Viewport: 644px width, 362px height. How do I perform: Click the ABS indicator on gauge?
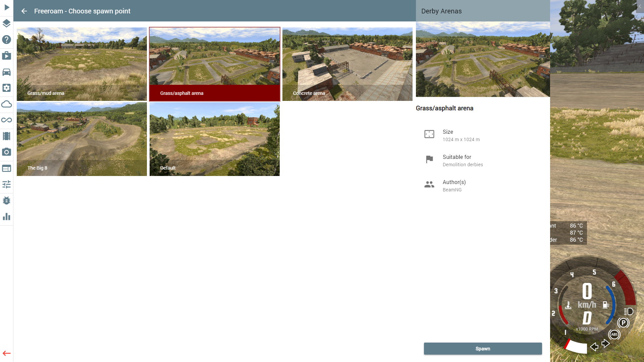[x=614, y=335]
